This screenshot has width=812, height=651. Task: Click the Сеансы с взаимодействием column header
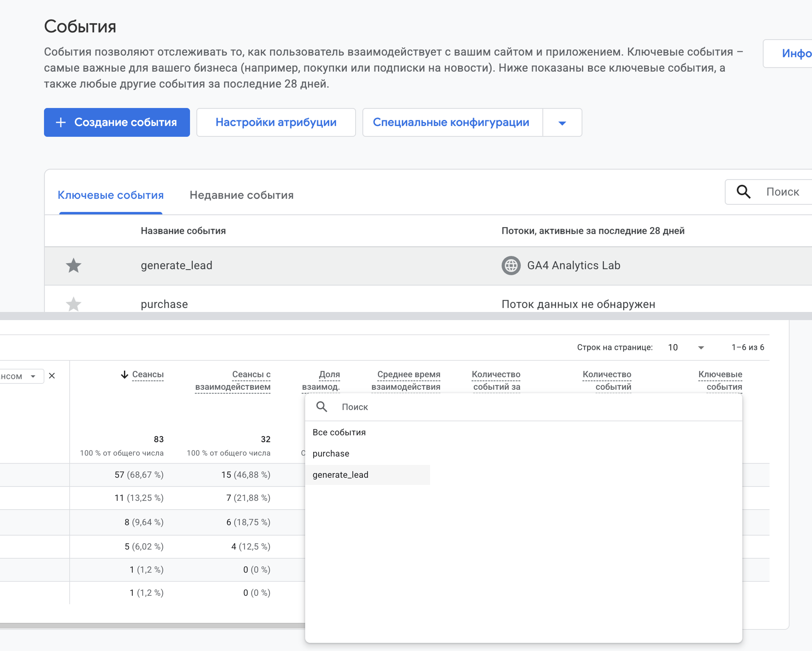click(233, 381)
